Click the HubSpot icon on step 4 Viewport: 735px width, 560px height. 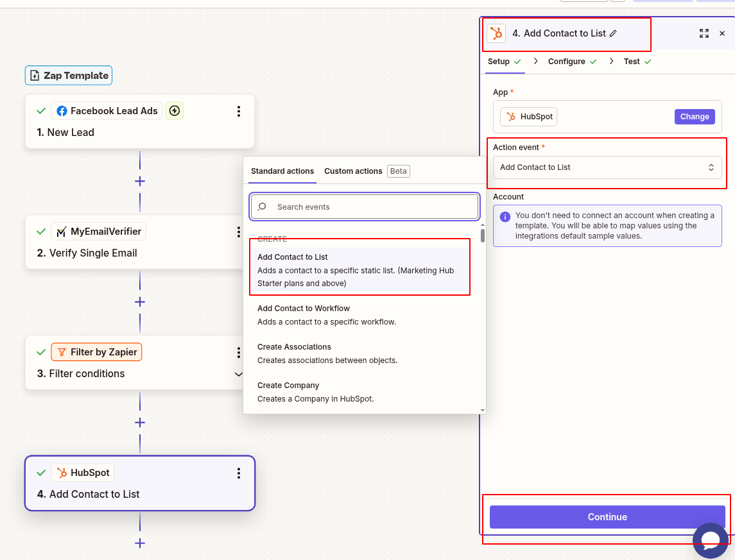pyautogui.click(x=63, y=472)
